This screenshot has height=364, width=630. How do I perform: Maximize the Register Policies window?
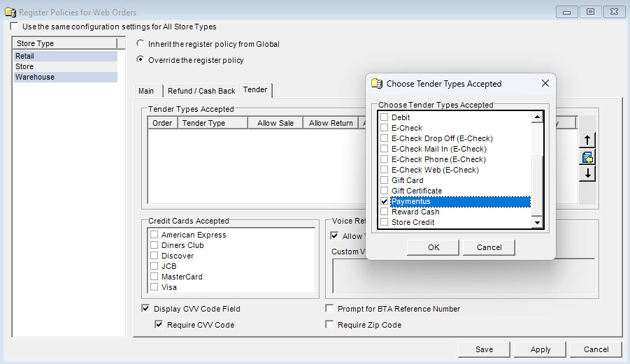click(x=591, y=12)
